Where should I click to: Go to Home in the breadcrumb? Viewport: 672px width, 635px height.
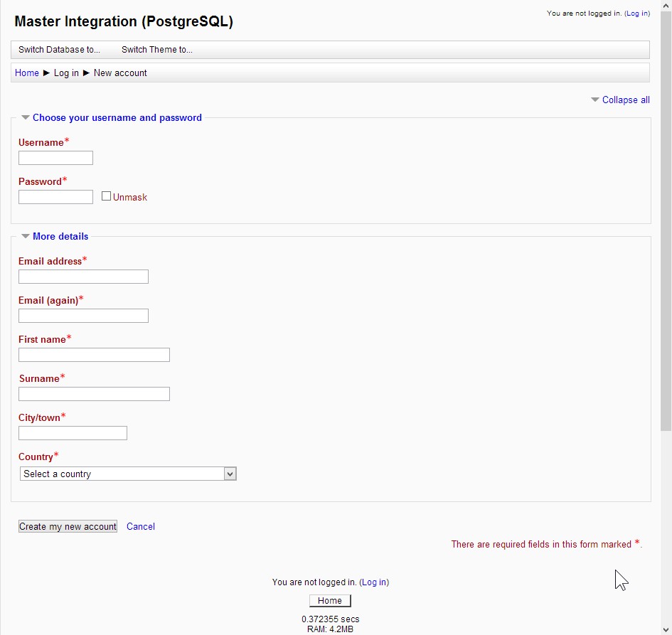click(26, 73)
